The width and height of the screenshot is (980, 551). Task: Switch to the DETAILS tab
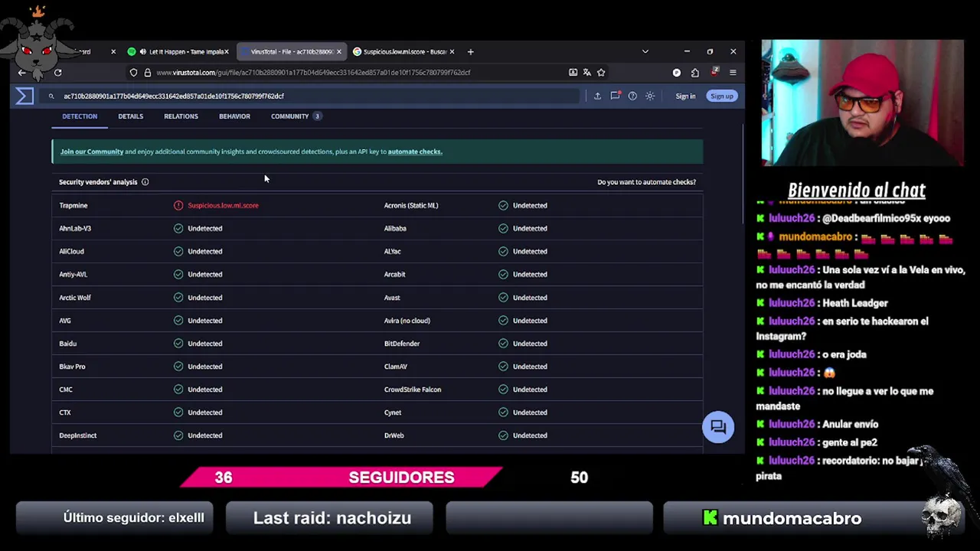tap(131, 116)
